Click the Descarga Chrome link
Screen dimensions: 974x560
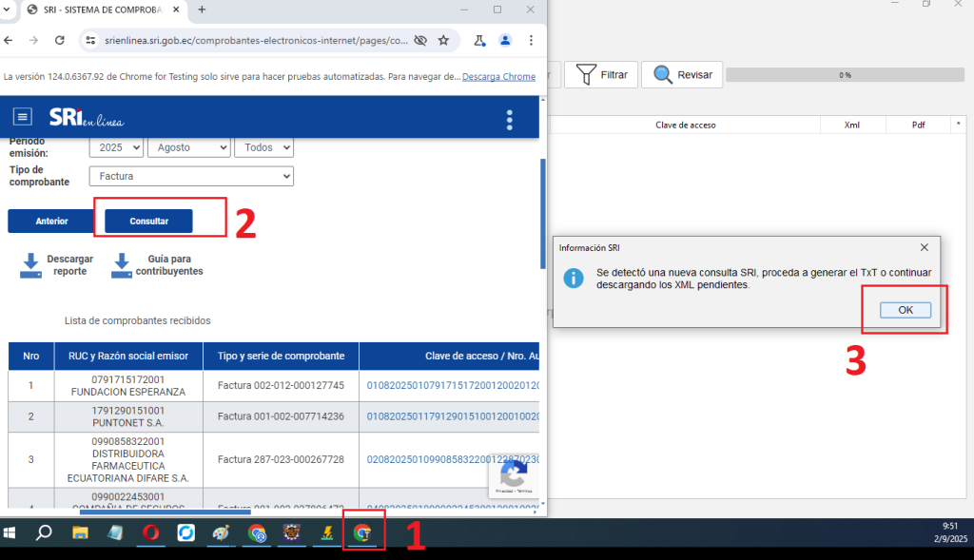(498, 77)
